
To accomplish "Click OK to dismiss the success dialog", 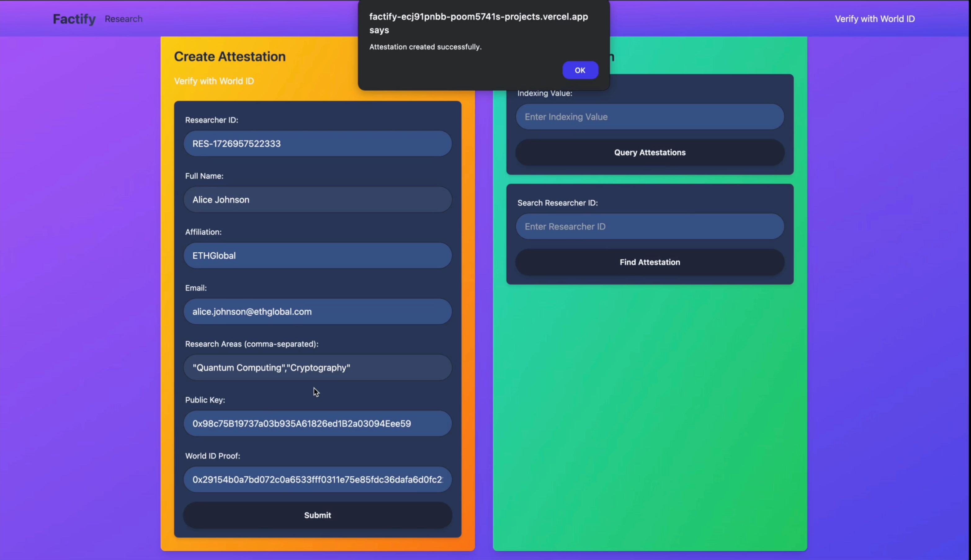I will [x=579, y=70].
